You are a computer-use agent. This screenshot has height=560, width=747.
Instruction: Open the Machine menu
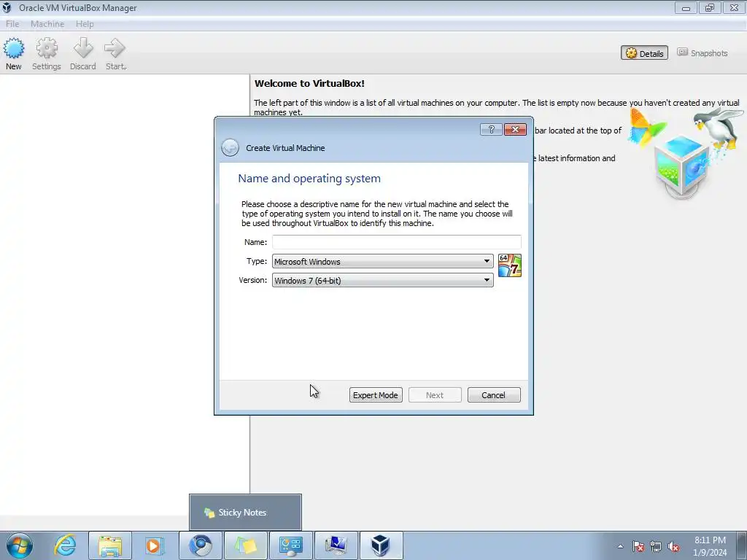(47, 24)
